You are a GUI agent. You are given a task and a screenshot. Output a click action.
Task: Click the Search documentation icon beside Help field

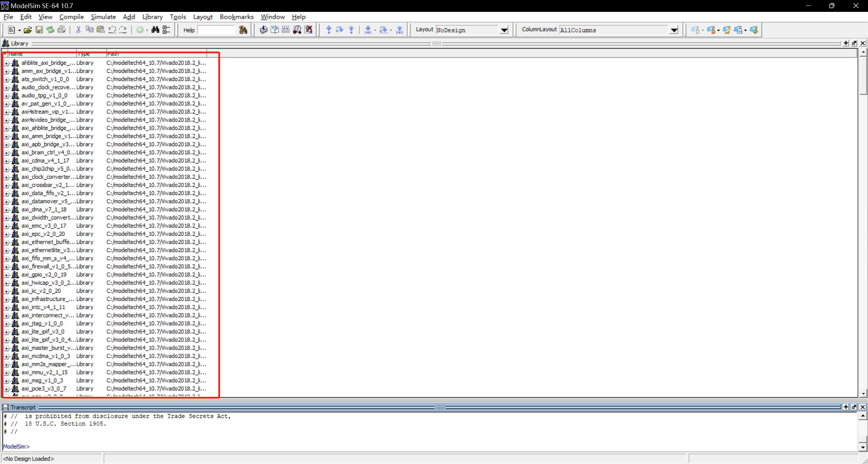[x=243, y=30]
